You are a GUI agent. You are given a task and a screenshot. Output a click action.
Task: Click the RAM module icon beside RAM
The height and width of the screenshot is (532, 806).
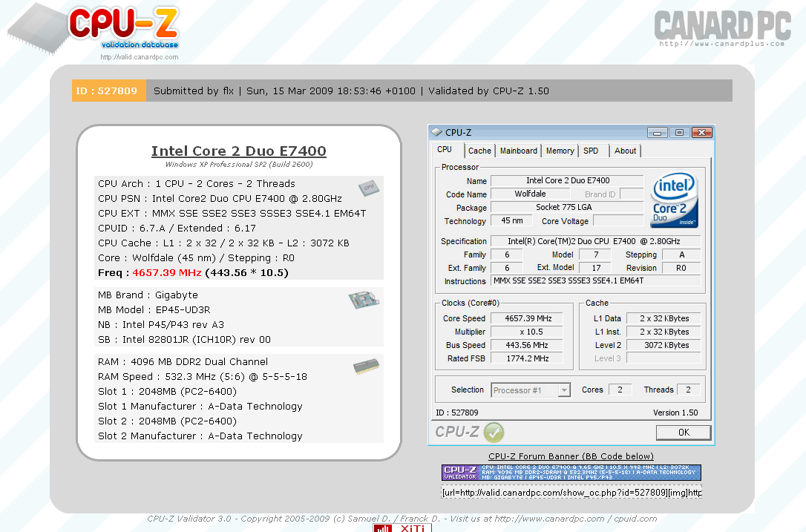366,366
